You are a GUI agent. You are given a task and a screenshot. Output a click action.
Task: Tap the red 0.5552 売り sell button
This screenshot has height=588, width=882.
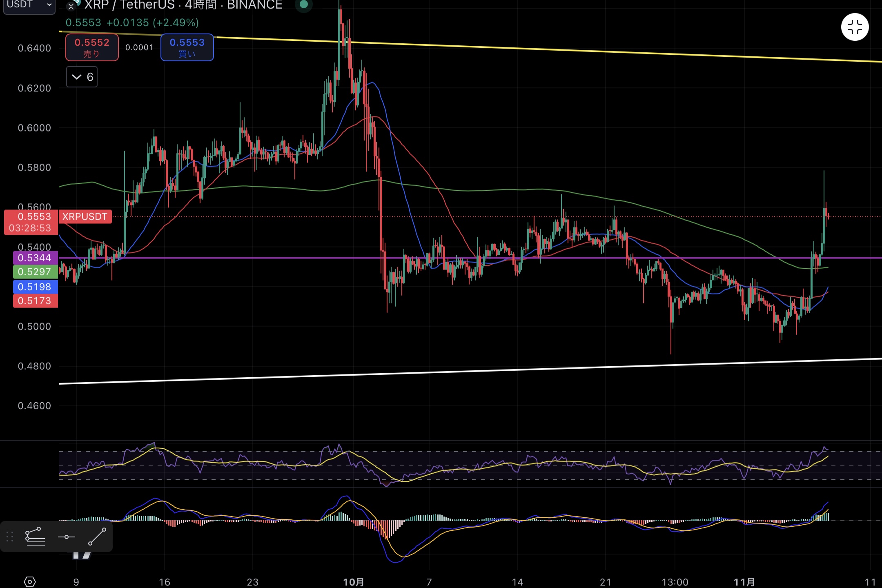click(x=92, y=47)
